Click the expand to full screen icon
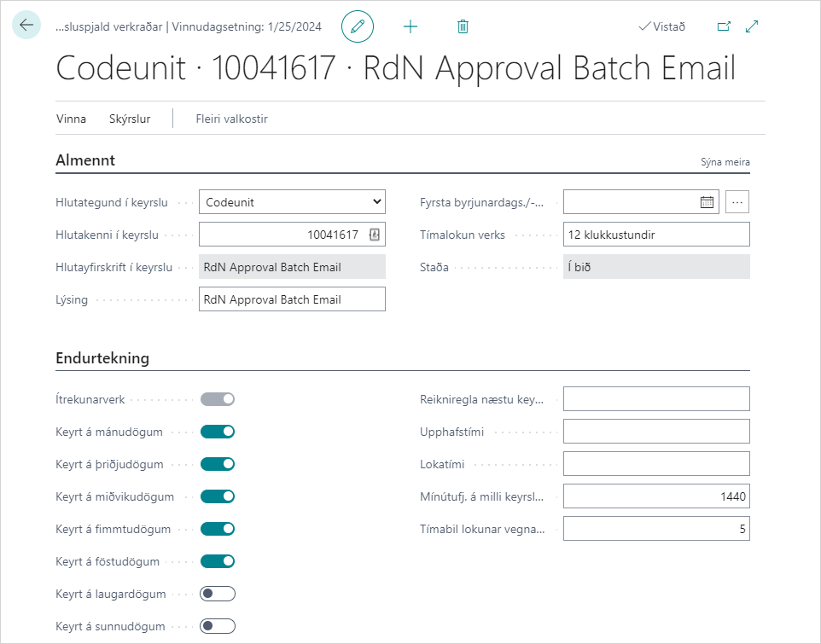The image size is (821, 644). tap(752, 26)
